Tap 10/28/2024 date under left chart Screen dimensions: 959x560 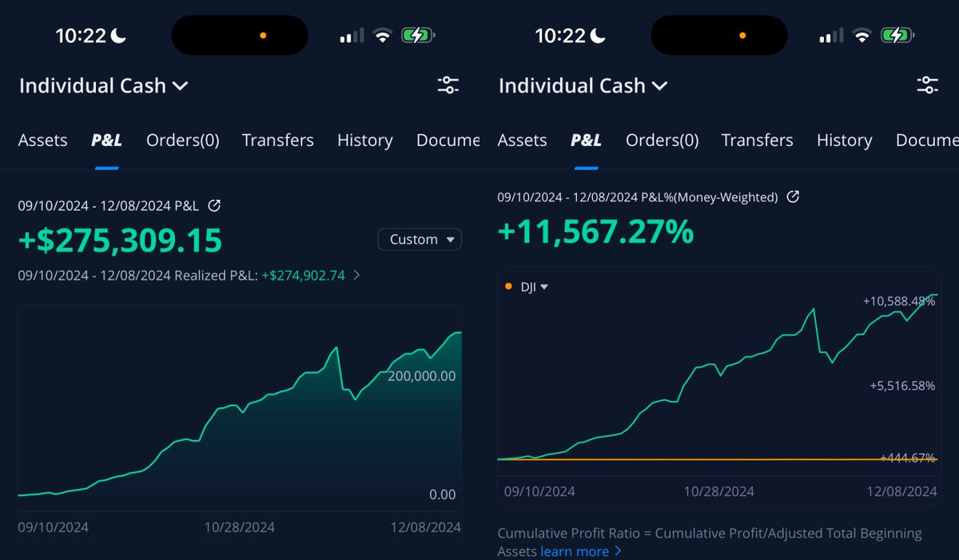(x=239, y=527)
